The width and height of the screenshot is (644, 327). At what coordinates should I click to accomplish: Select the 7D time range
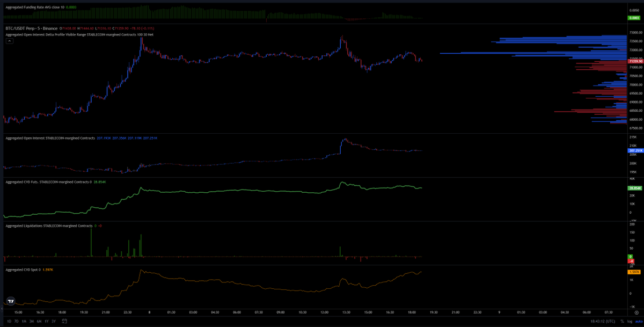(x=17, y=321)
